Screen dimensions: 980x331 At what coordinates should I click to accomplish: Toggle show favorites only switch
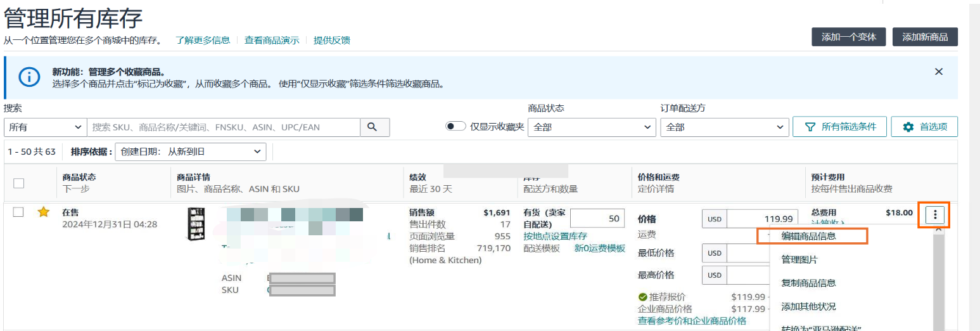point(455,127)
